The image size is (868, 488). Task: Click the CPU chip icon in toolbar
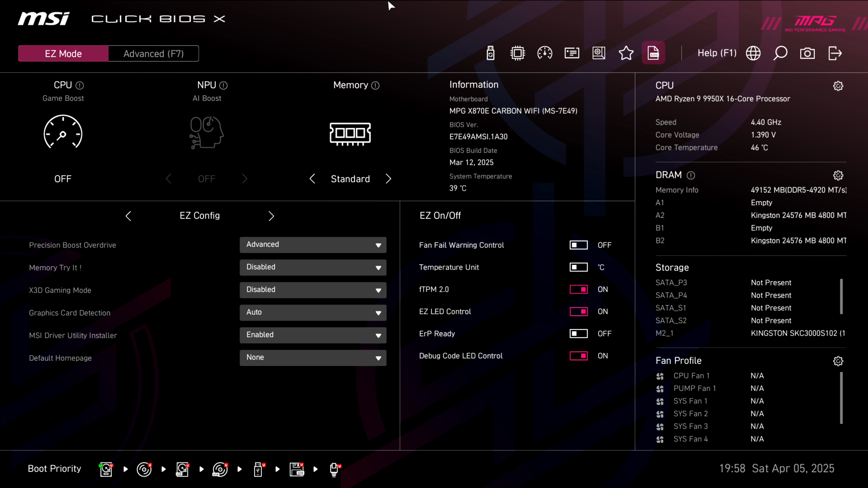click(518, 53)
